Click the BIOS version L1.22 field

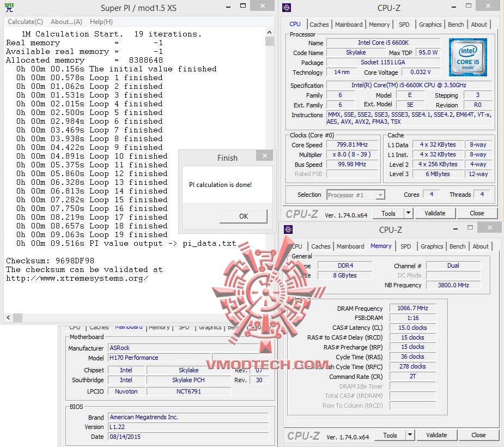coord(189,427)
